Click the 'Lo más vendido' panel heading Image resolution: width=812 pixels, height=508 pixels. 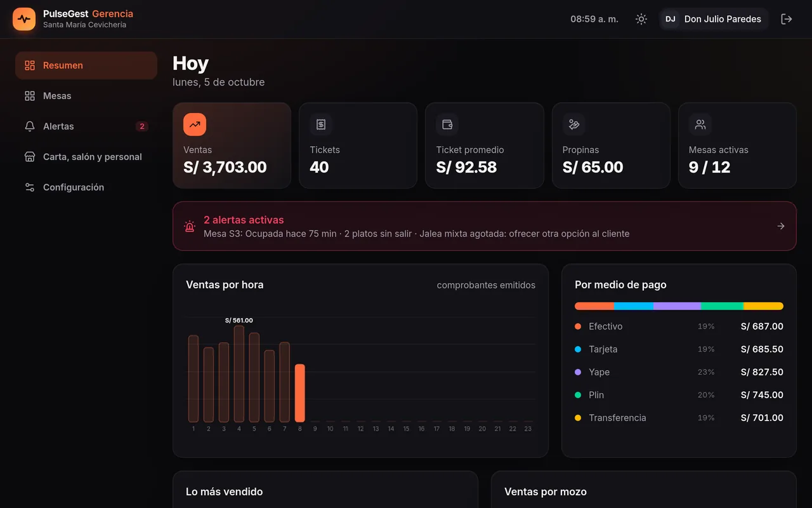tap(225, 491)
